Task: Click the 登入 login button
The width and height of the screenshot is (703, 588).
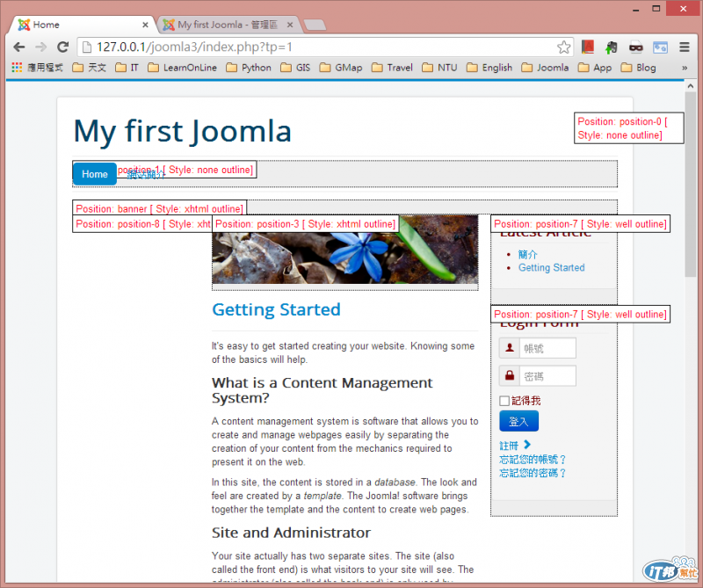Action: pos(518,421)
